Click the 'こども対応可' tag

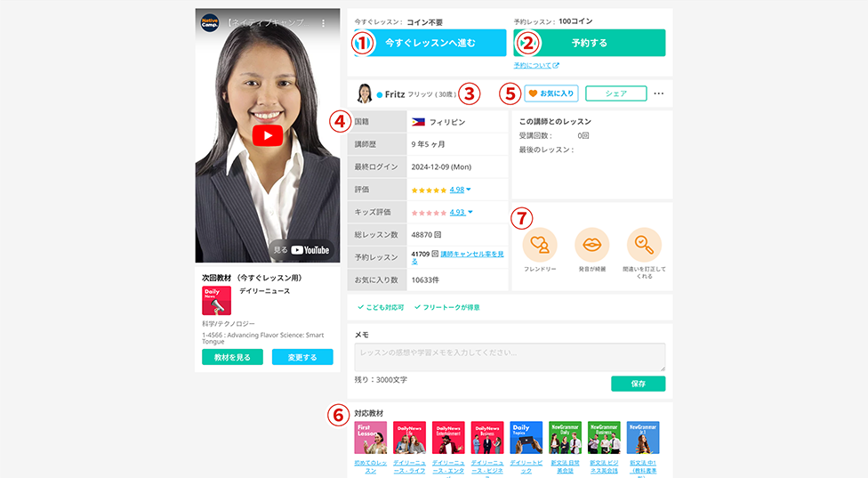tap(381, 307)
